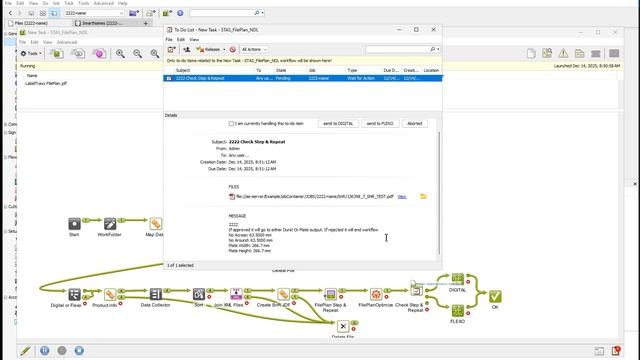The height and width of the screenshot is (360, 640).
Task: Open the To Do List search options arrow
Action: (x=438, y=49)
